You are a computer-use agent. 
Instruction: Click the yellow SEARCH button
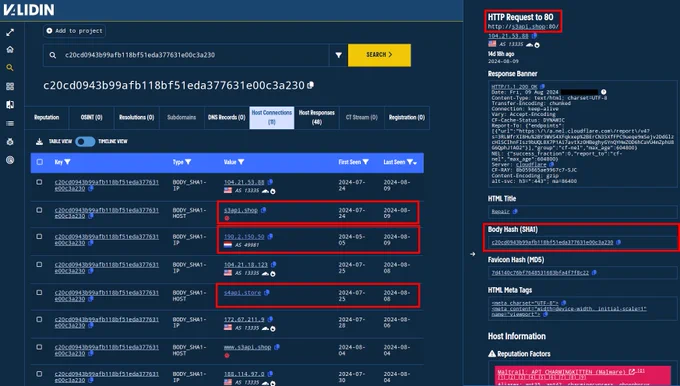point(379,55)
